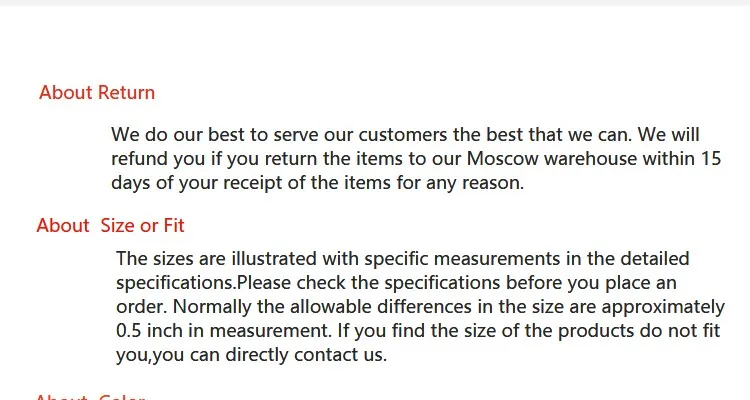Click the About Return heading
The width and height of the screenshot is (750, 400).
[97, 92]
